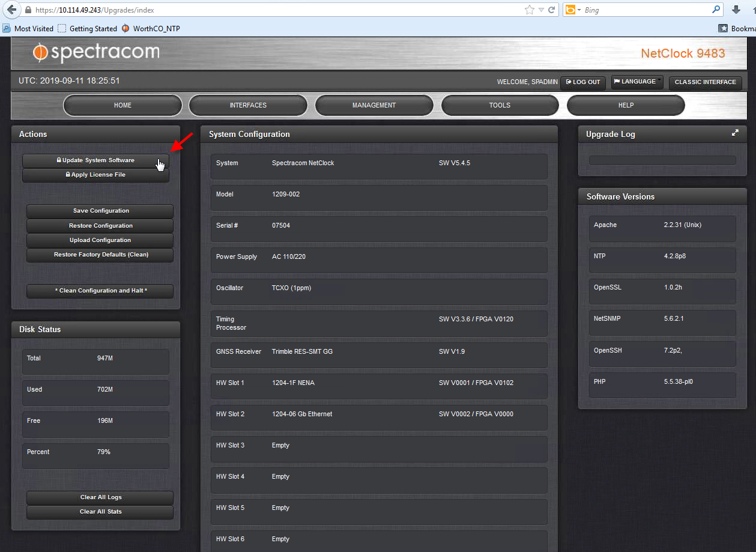Viewport: 756px width, 552px height.
Task: Click the disk Total value 947M
Action: pyautogui.click(x=105, y=358)
